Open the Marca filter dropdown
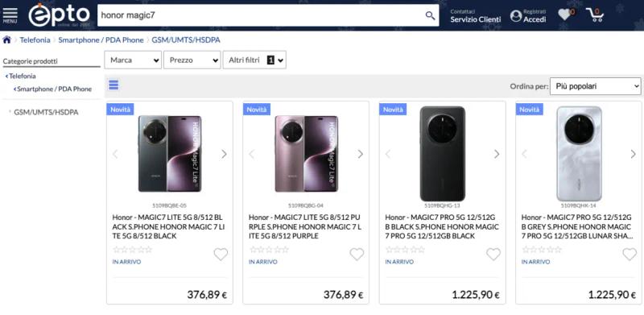The height and width of the screenshot is (315, 644). pyautogui.click(x=133, y=60)
